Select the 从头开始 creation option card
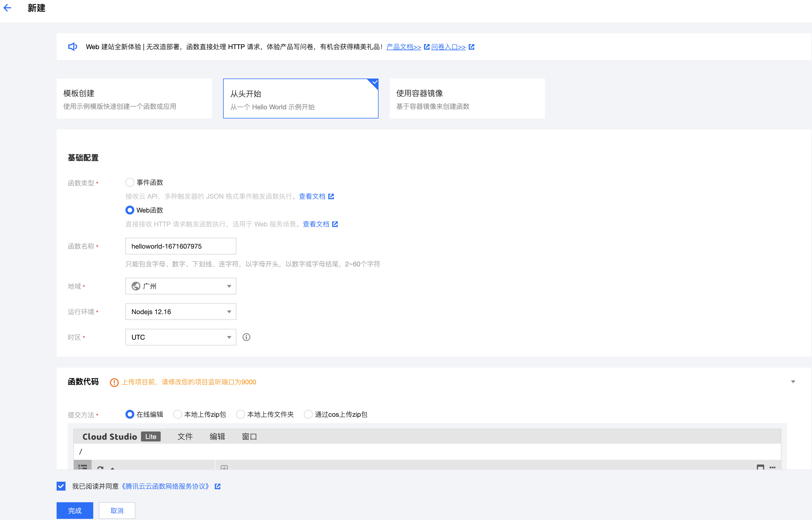 pyautogui.click(x=301, y=99)
